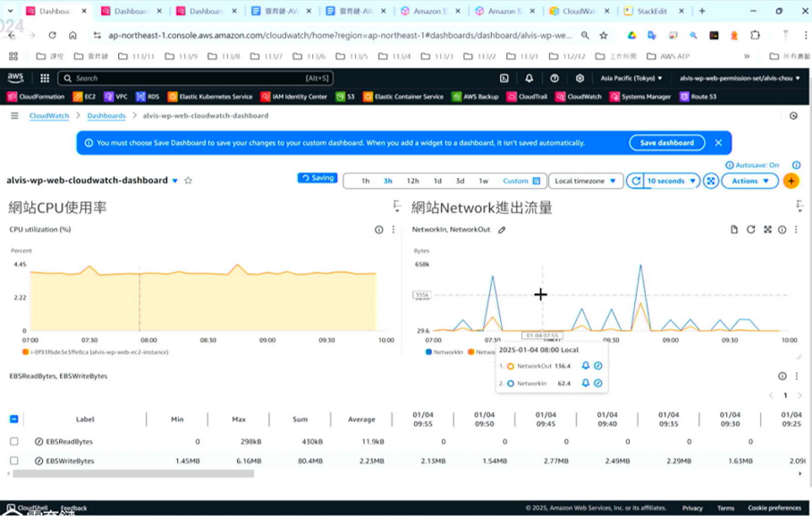Maximize the Network widget using expand icon
This screenshot has height=516, width=812.
pyautogui.click(x=767, y=230)
